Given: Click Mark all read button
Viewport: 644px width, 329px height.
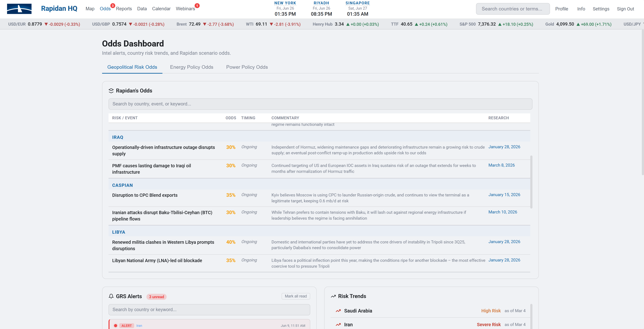Looking at the screenshot, I should tap(296, 296).
